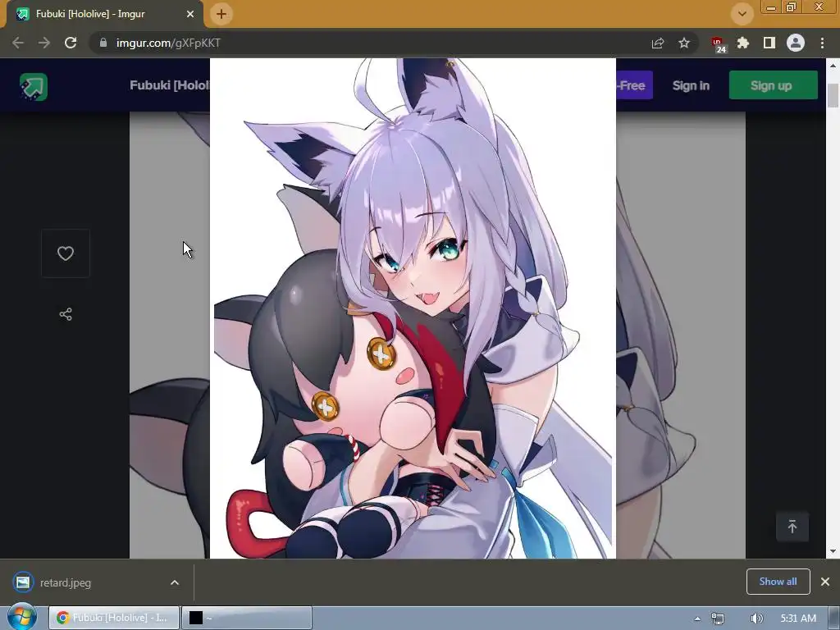This screenshot has height=630, width=840.
Task: Toggle the browser side panel
Action: [769, 43]
